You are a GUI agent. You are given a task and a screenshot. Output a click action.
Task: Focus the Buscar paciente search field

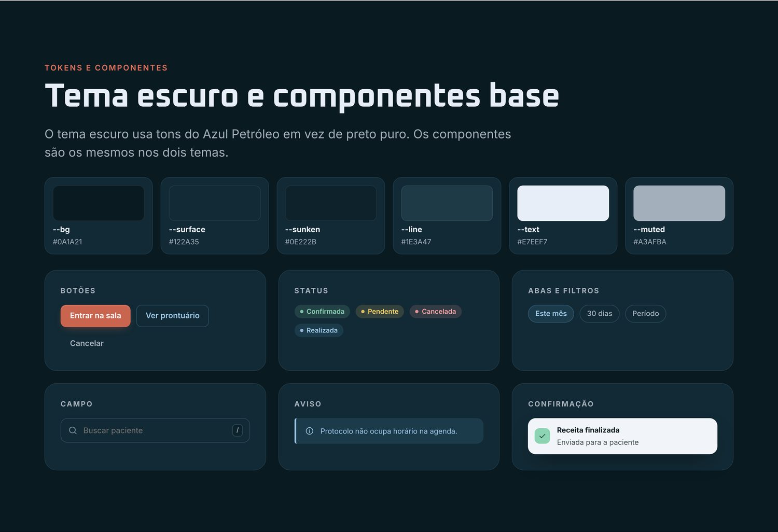155,430
